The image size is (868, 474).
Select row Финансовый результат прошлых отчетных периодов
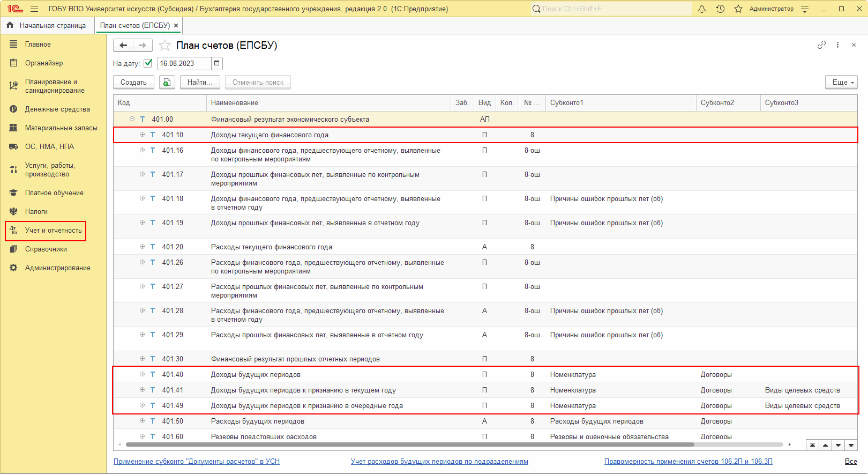click(x=485, y=359)
